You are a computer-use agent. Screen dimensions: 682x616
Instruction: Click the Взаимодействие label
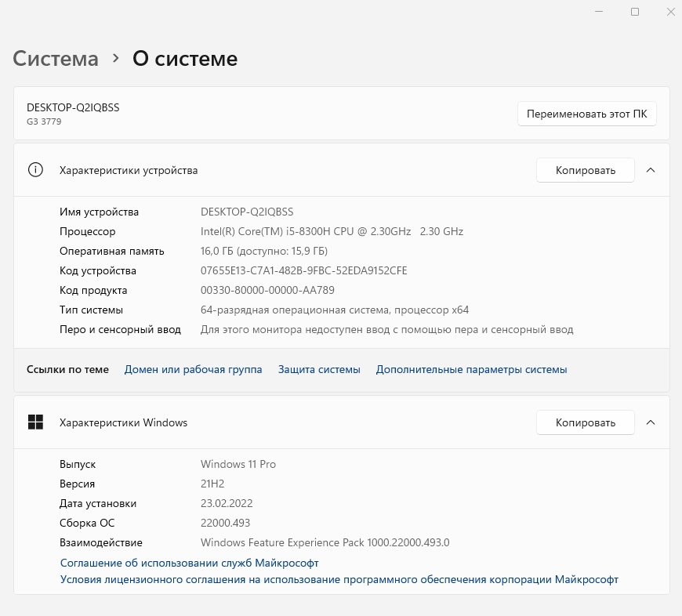pyautogui.click(x=101, y=542)
